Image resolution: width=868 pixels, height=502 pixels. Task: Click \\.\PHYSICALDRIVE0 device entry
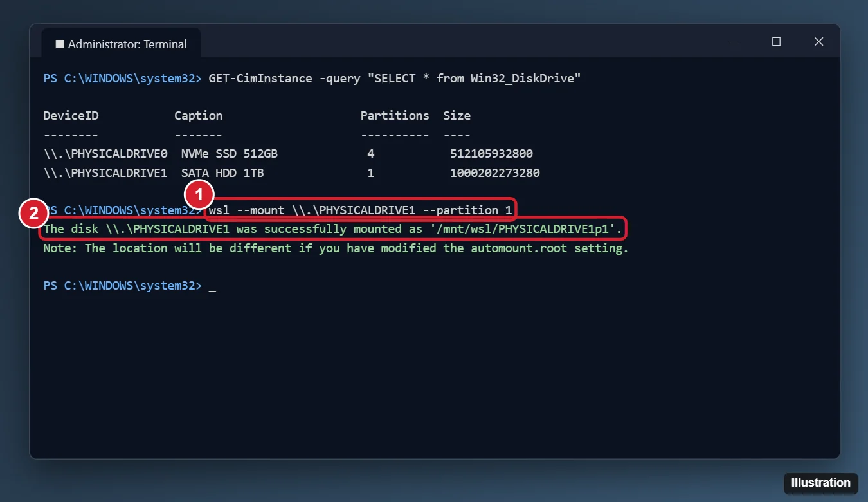point(105,154)
